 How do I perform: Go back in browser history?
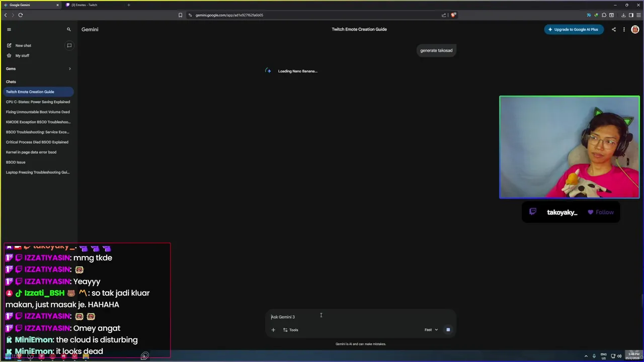pyautogui.click(x=6, y=15)
